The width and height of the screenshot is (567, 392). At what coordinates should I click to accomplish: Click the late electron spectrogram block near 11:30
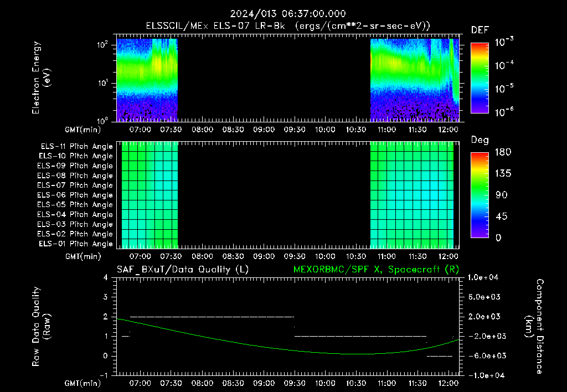pos(415,80)
